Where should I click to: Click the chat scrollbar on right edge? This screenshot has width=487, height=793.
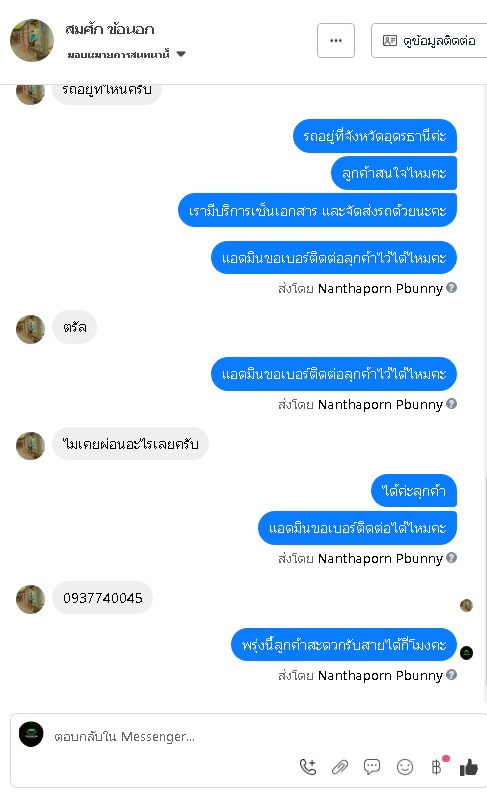click(x=485, y=587)
